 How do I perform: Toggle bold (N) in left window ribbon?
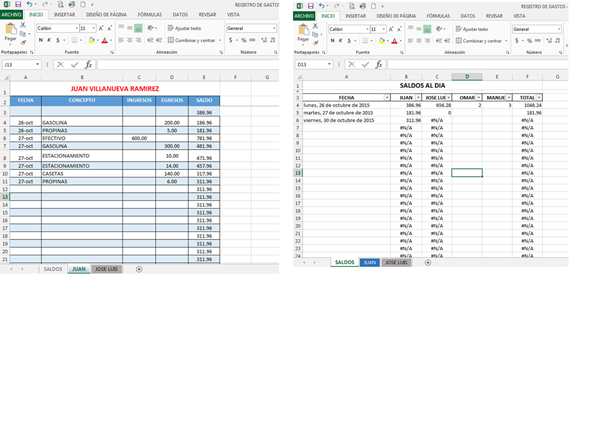coord(39,40)
